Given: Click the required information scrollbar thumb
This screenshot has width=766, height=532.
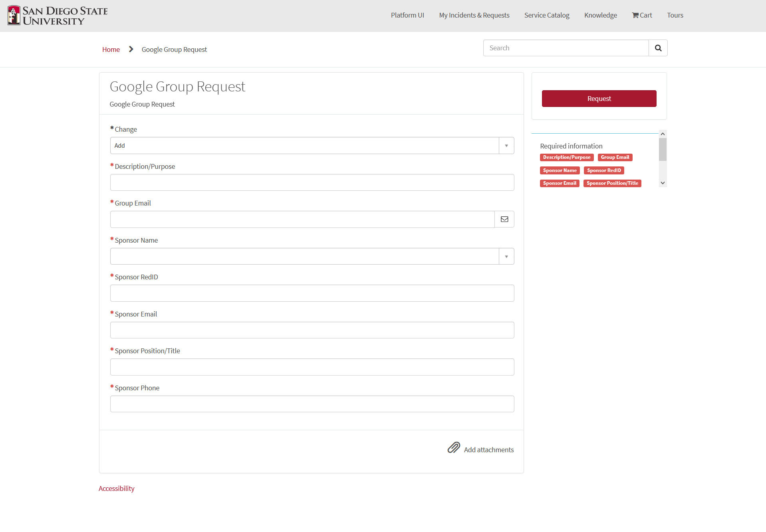Looking at the screenshot, I should [x=663, y=150].
